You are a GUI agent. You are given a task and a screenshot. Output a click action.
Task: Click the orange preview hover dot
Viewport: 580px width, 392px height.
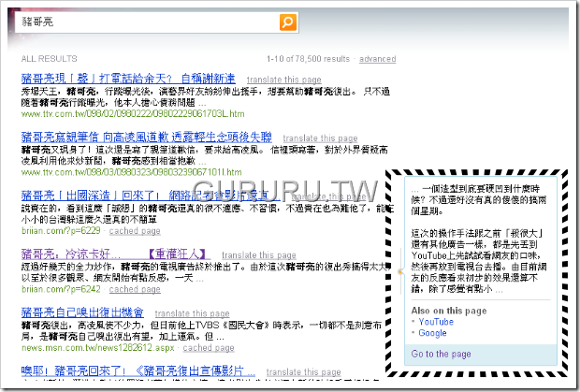point(399,272)
